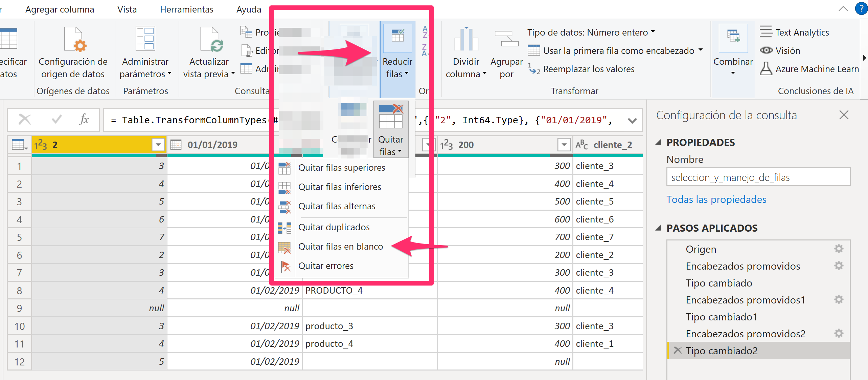
Task: Collapse the PROPIEDADES section
Action: (659, 143)
